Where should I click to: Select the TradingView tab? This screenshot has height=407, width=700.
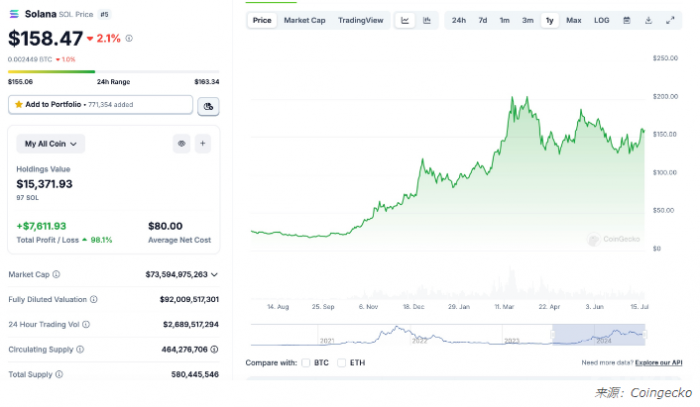361,21
